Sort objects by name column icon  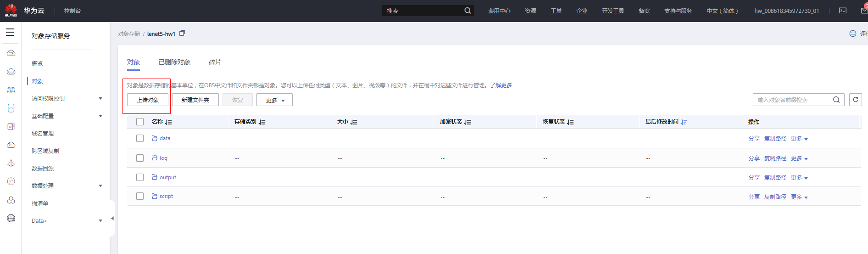(168, 122)
